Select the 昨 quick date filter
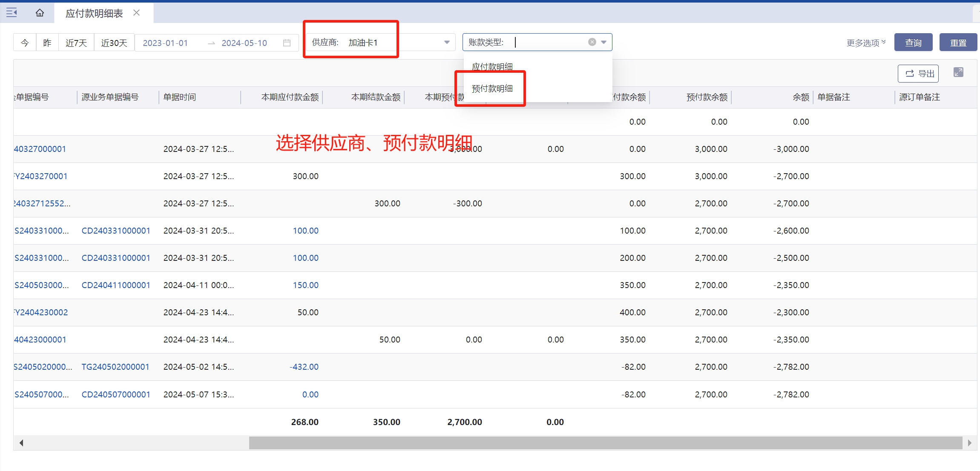The image size is (980, 471). tap(47, 43)
